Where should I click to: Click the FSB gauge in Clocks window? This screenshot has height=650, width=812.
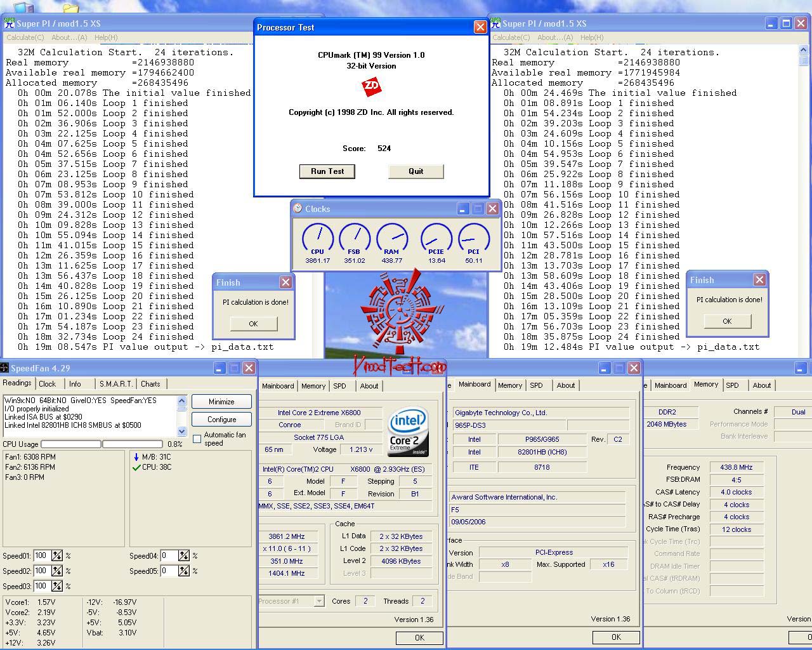355,238
